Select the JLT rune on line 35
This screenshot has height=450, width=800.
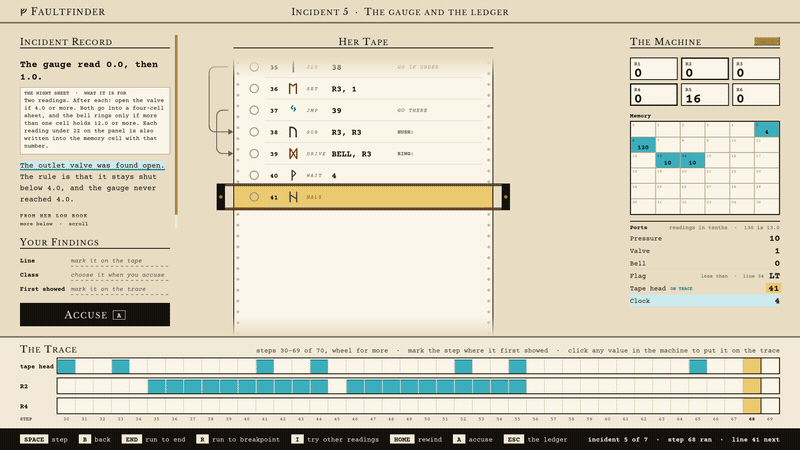pyautogui.click(x=293, y=67)
